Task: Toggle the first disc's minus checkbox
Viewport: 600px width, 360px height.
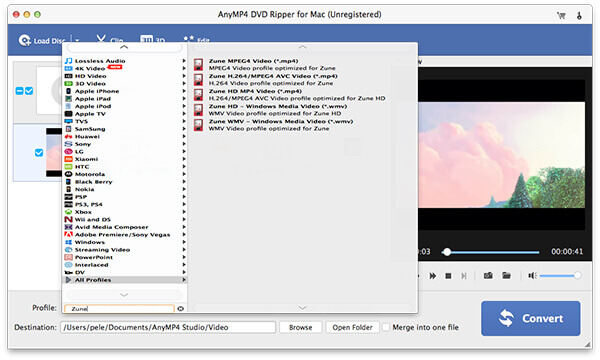Action: pos(20,91)
